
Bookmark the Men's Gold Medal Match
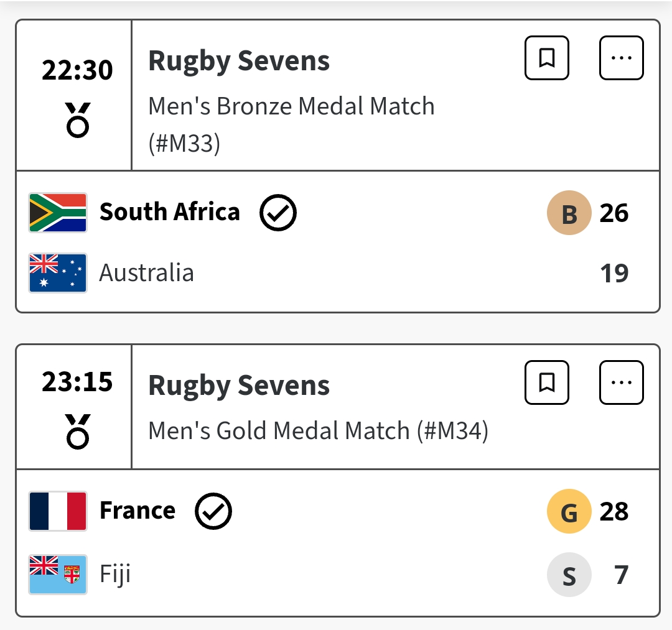point(547,382)
